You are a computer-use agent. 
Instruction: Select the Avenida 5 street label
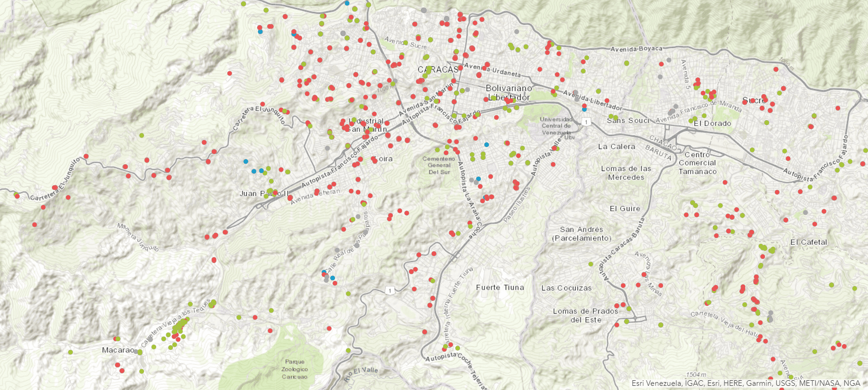click(685, 74)
